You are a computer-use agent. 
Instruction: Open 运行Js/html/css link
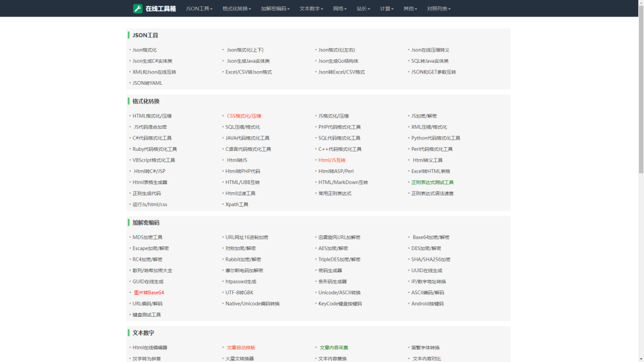click(150, 204)
